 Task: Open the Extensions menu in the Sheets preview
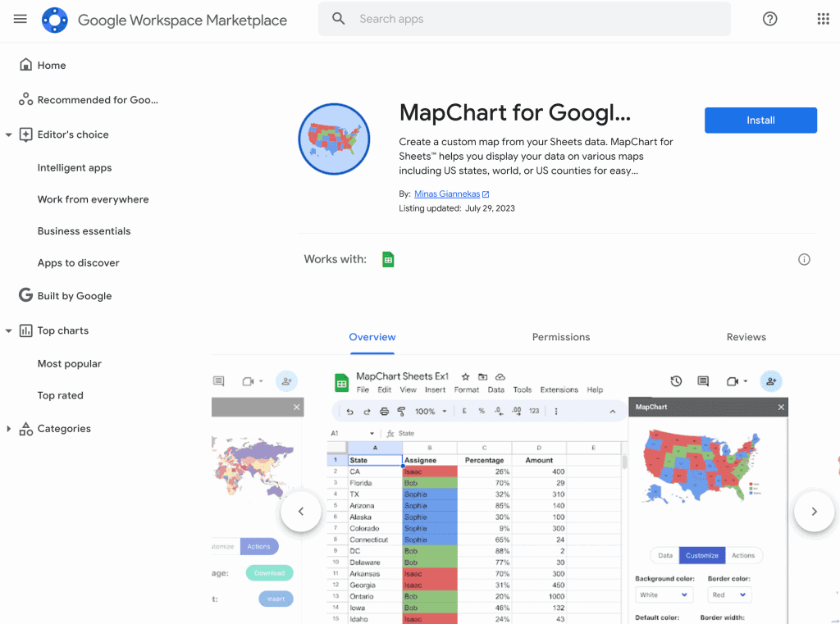click(x=559, y=390)
